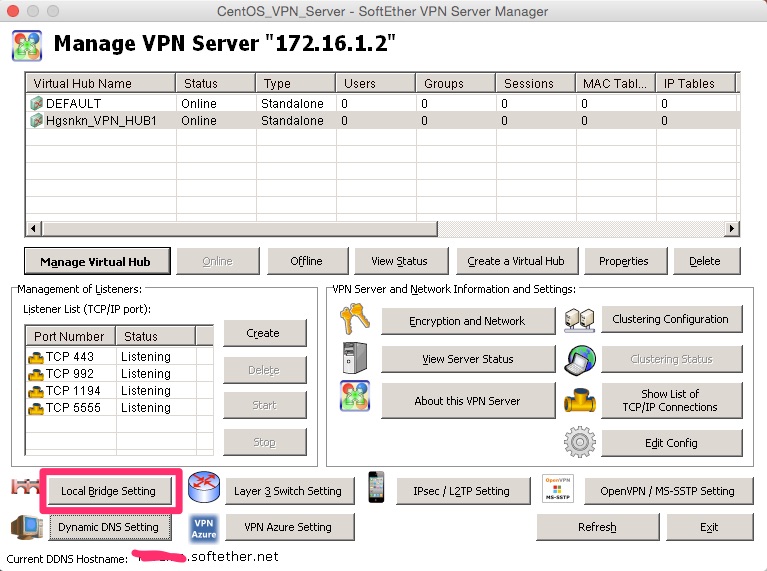Open VPN Azure Setting

click(x=290, y=527)
